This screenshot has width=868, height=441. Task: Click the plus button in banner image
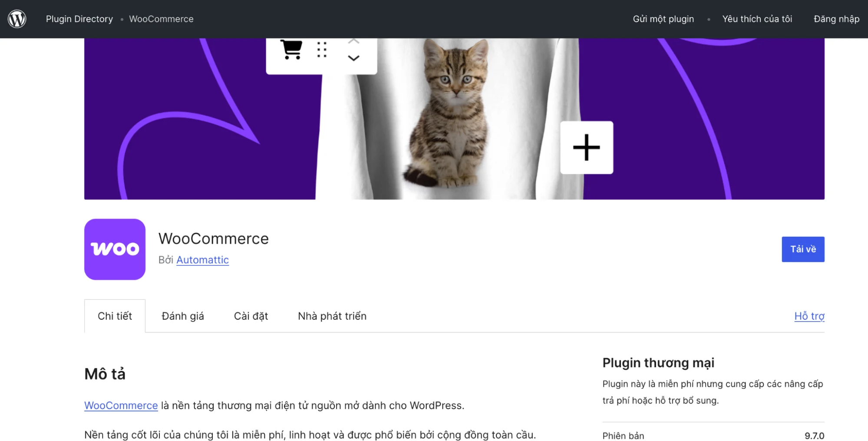coord(587,148)
